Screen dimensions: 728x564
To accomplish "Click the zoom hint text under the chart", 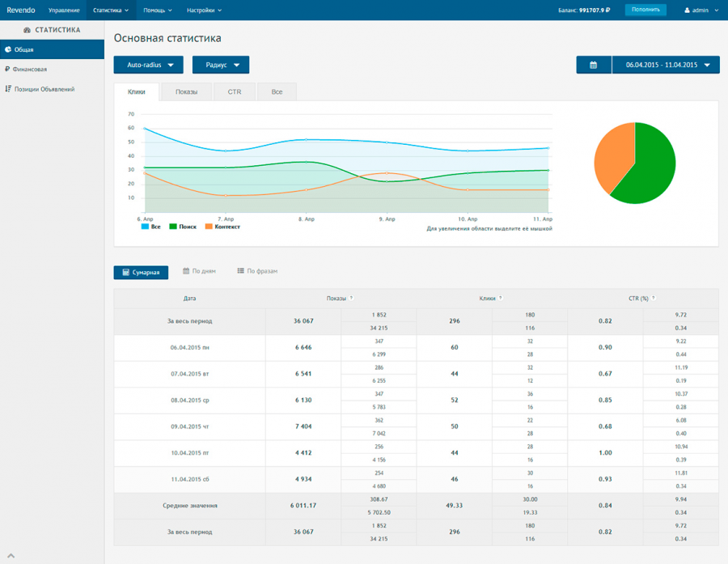I will [489, 228].
